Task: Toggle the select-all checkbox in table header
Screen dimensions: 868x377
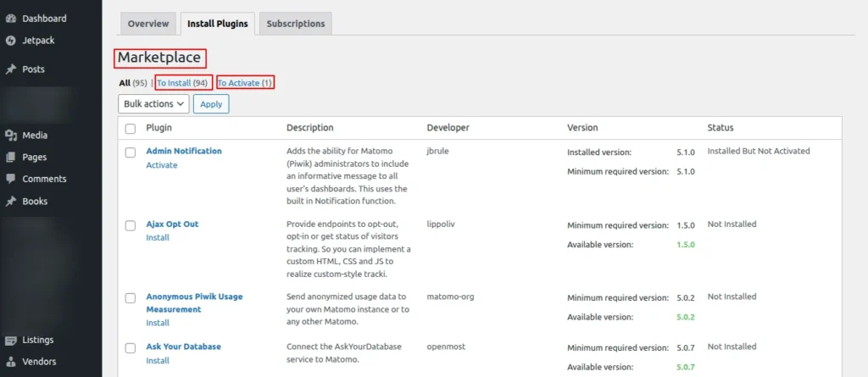Action: (131, 129)
